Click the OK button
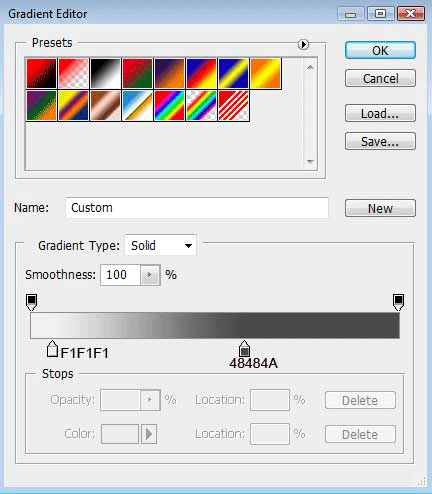This screenshot has height=494, width=432. tap(380, 50)
